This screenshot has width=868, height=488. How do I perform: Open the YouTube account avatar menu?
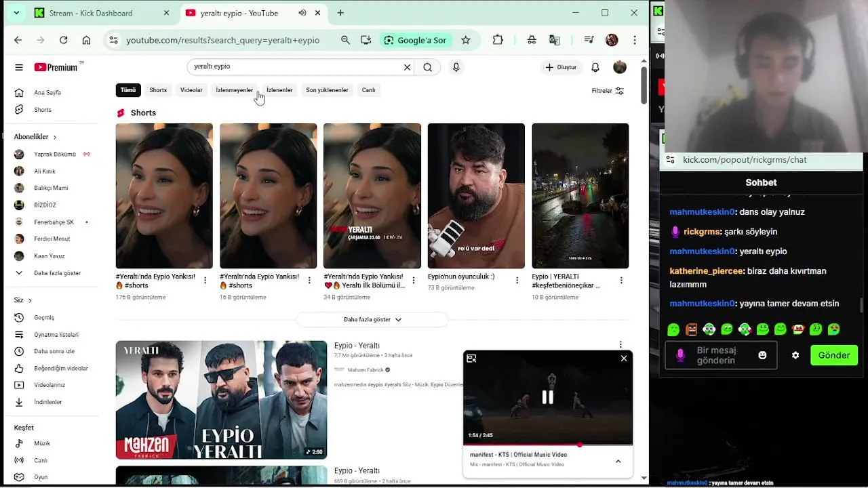(620, 67)
